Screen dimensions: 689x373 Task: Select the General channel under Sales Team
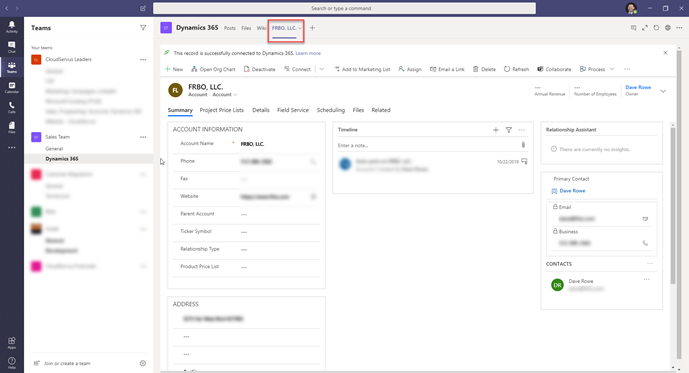[54, 148]
